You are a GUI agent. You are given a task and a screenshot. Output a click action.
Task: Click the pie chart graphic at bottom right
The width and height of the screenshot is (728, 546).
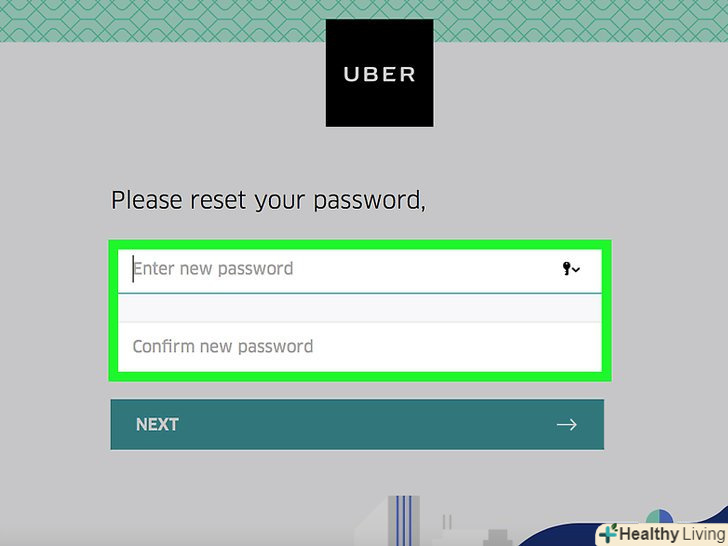(x=659, y=517)
